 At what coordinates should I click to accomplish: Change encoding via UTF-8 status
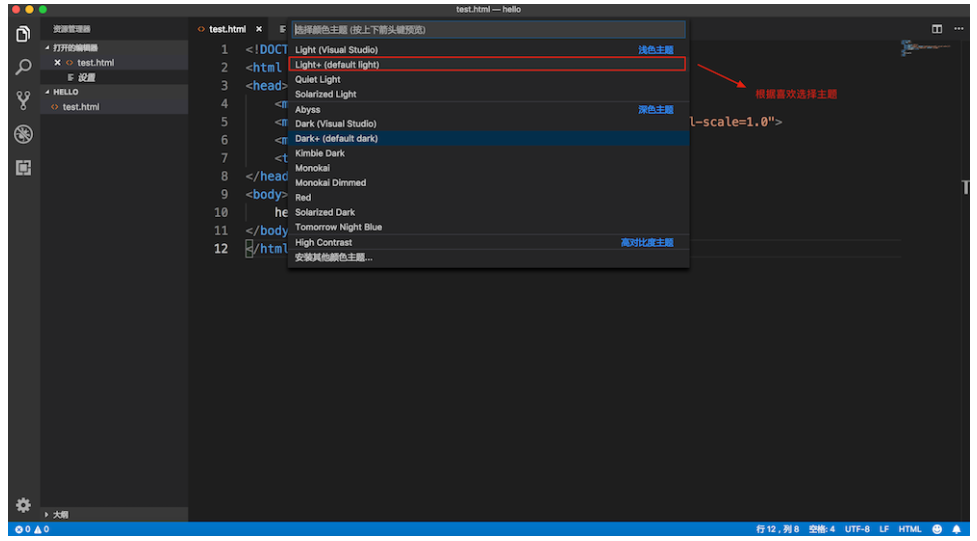click(857, 529)
